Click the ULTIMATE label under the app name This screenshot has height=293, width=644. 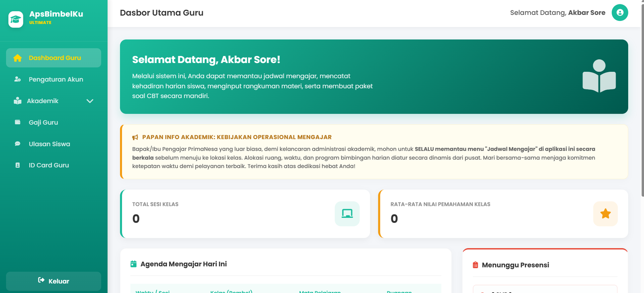[40, 23]
